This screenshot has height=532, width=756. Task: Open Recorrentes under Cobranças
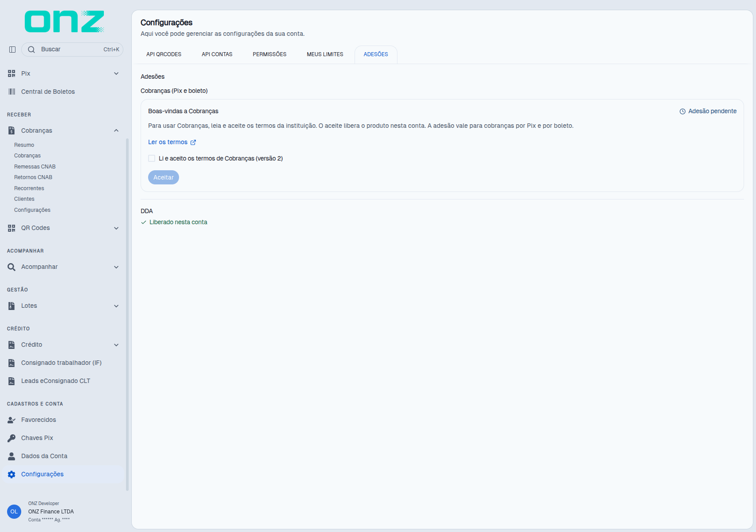(x=29, y=188)
